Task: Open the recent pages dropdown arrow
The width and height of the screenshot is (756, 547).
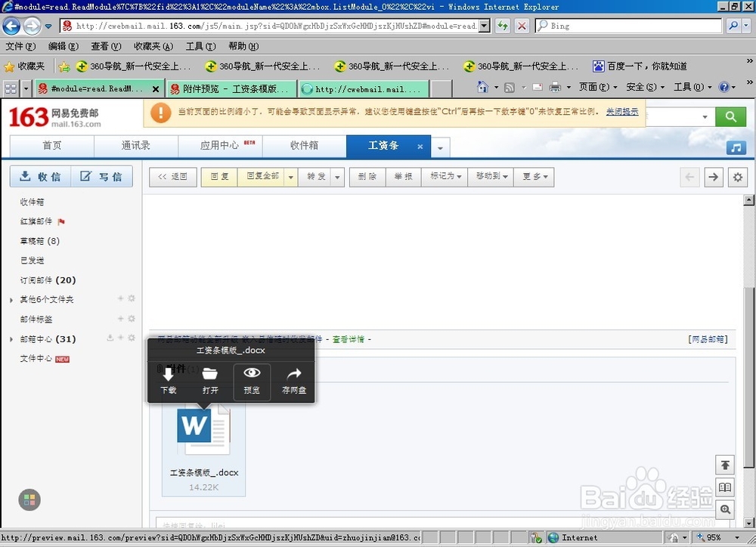Action: (x=48, y=26)
